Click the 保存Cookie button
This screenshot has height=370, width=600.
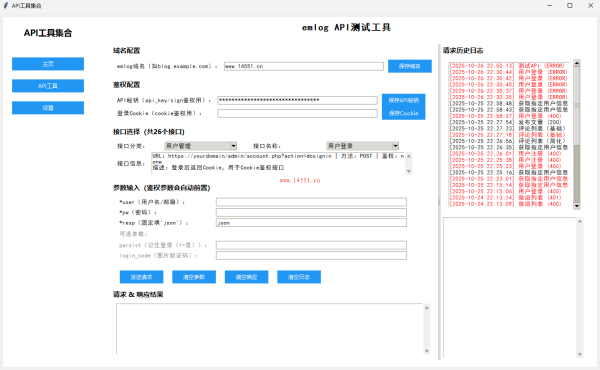point(403,113)
